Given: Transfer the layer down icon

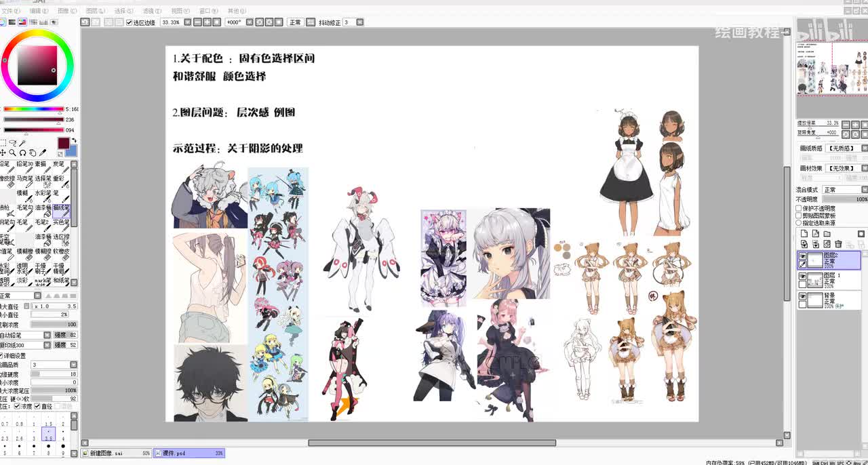Looking at the screenshot, I should point(804,244).
